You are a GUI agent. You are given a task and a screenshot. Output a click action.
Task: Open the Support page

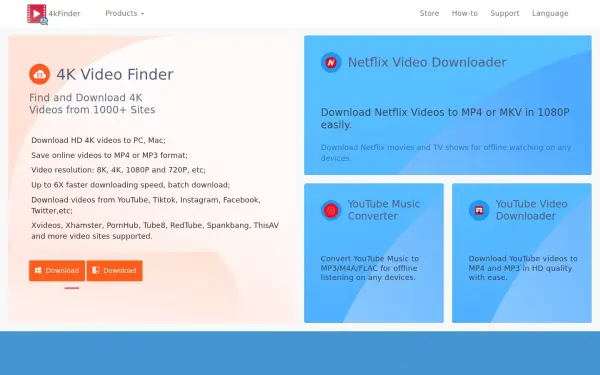[x=505, y=13]
